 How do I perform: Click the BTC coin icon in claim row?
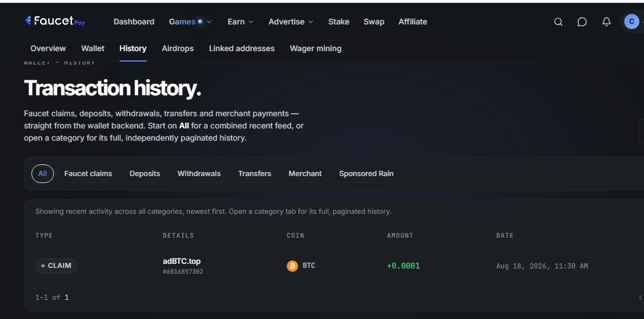292,266
